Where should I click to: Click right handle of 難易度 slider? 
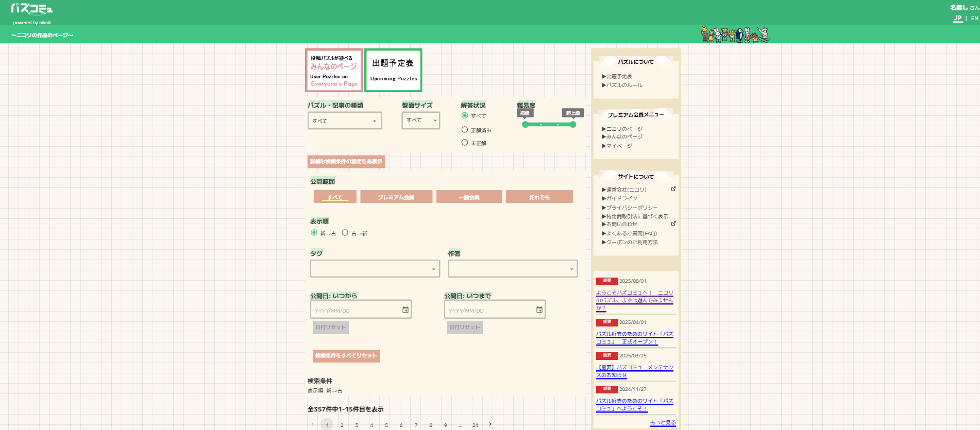point(572,125)
